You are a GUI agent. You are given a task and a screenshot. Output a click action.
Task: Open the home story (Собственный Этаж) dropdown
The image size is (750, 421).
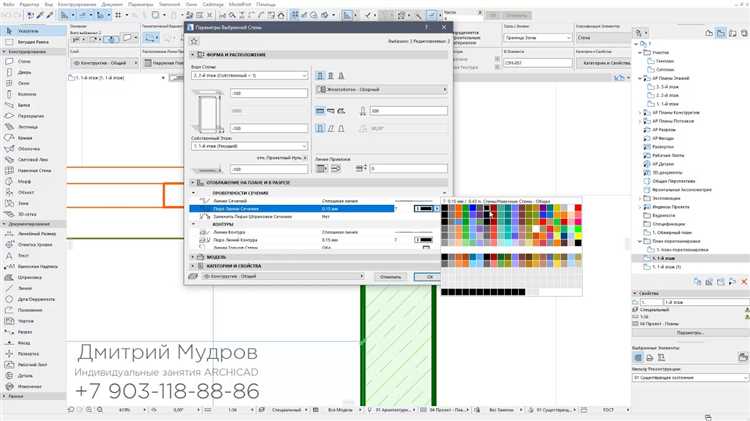(x=249, y=146)
